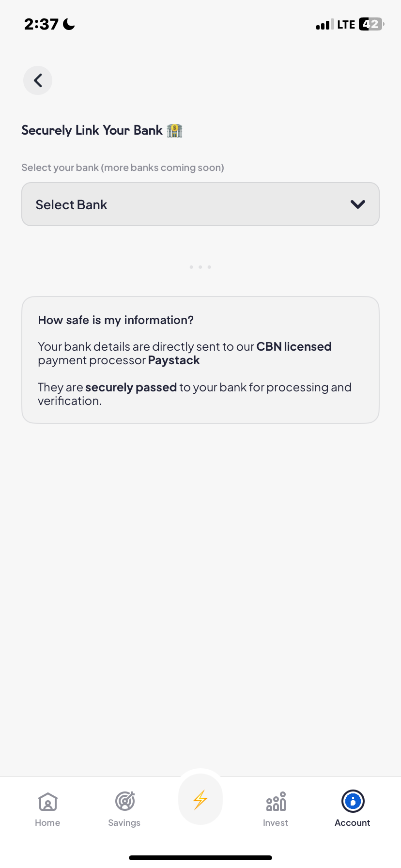This screenshot has width=401, height=868.
Task: Tap the 'How safe is my information?' heading
Action: tap(116, 320)
